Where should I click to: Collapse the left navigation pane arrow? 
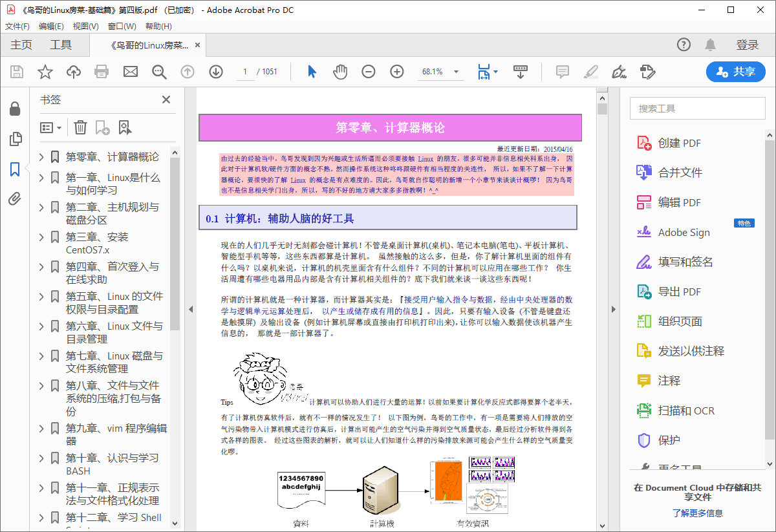[191, 310]
